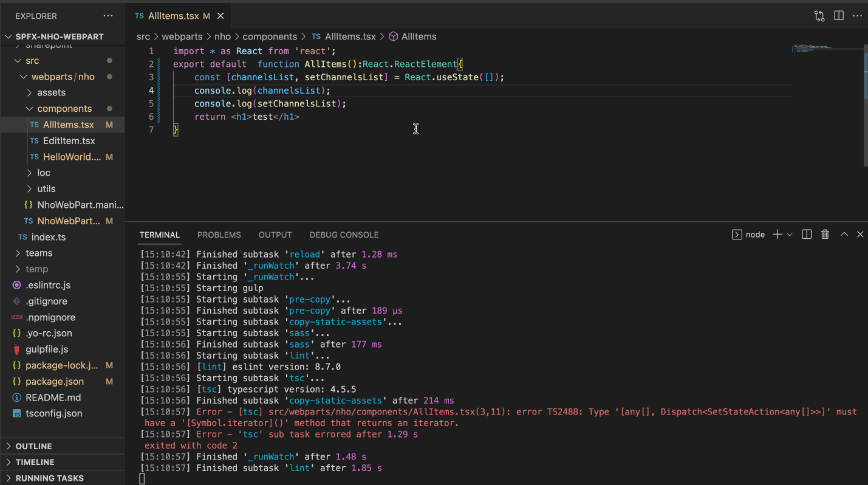868x485 pixels.
Task: Open package.json from the file tree
Action: point(55,382)
